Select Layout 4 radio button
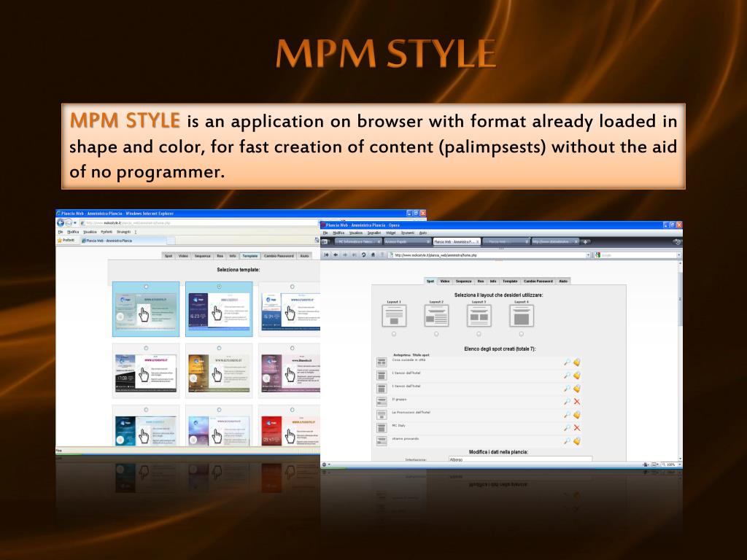Viewport: 747px width, 560px height. pos(521,334)
